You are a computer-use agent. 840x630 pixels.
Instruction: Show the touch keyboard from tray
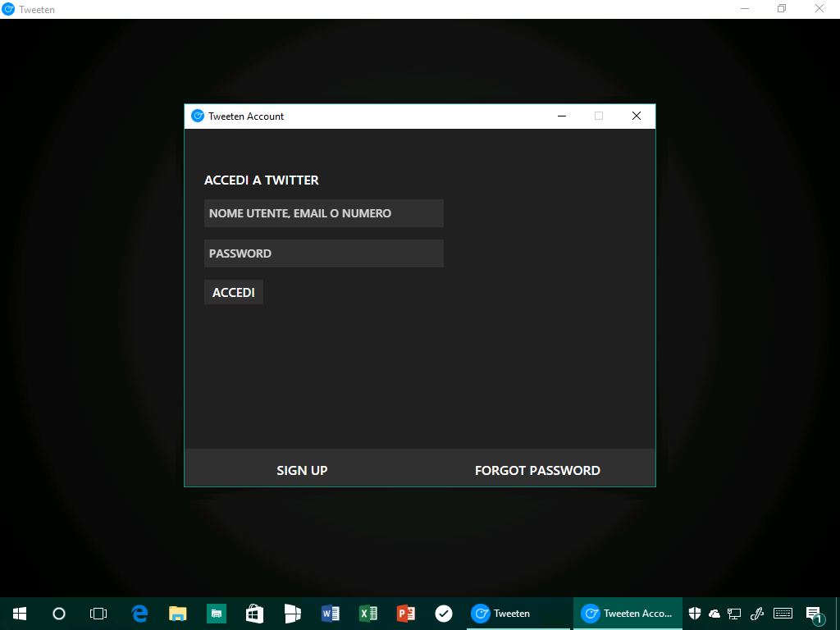[x=783, y=614]
